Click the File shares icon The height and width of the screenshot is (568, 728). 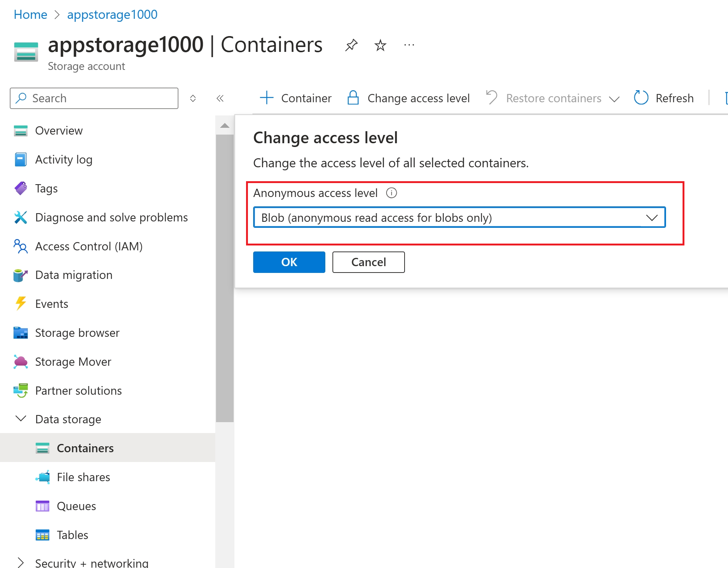(42, 477)
